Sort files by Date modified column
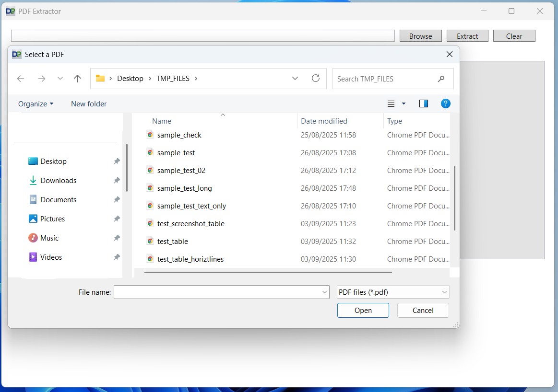 click(324, 121)
